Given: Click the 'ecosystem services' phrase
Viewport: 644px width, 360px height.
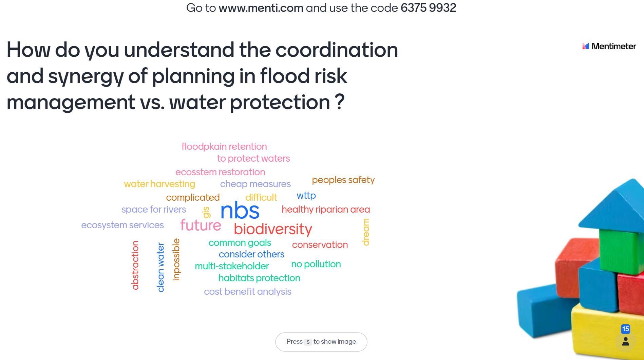Looking at the screenshot, I should click(122, 225).
